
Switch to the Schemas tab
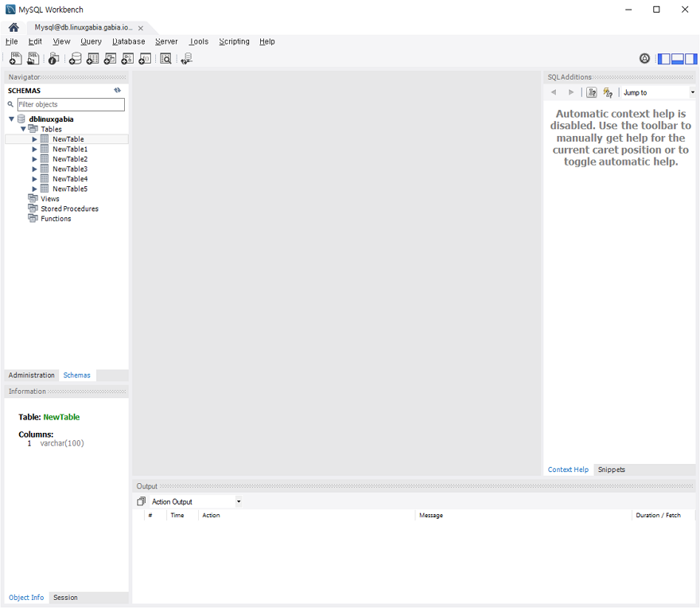pyautogui.click(x=77, y=376)
